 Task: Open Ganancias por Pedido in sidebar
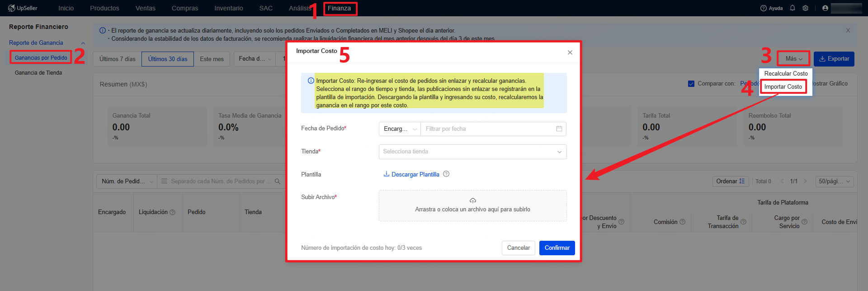click(x=41, y=57)
